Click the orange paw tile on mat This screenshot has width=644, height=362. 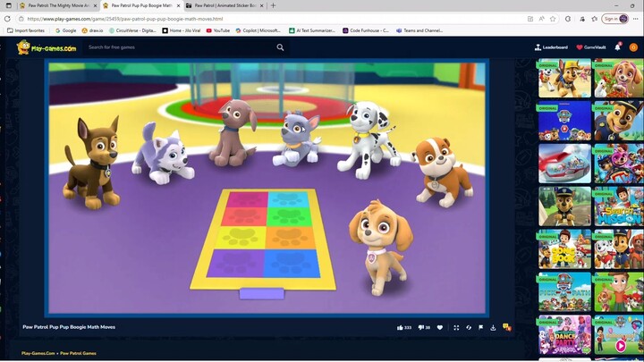click(290, 238)
